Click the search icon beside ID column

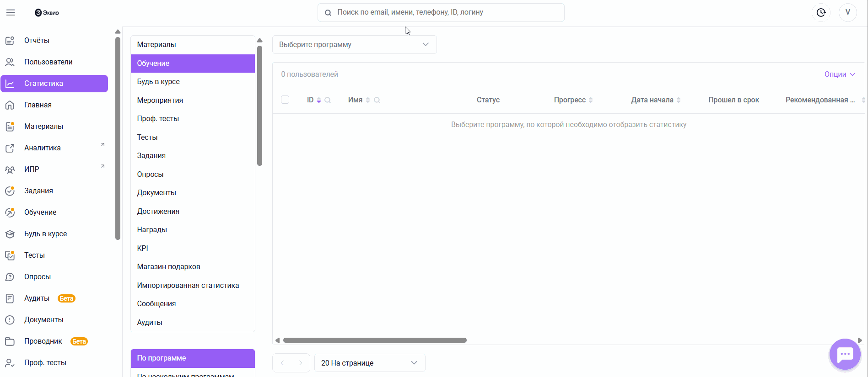[x=328, y=100]
